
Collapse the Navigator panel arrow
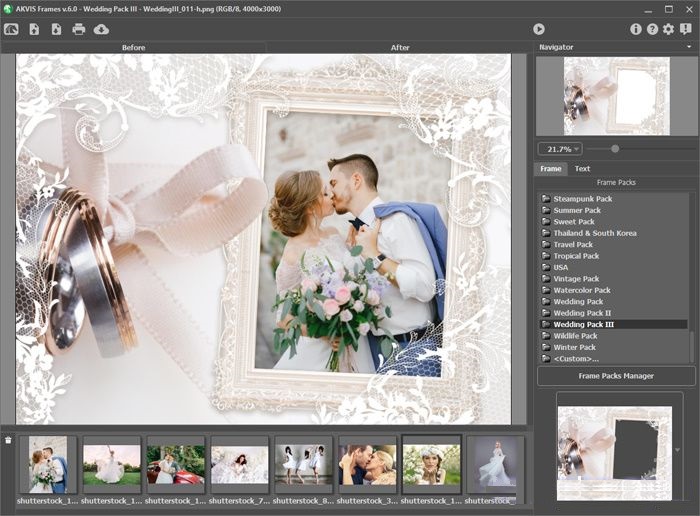click(689, 47)
